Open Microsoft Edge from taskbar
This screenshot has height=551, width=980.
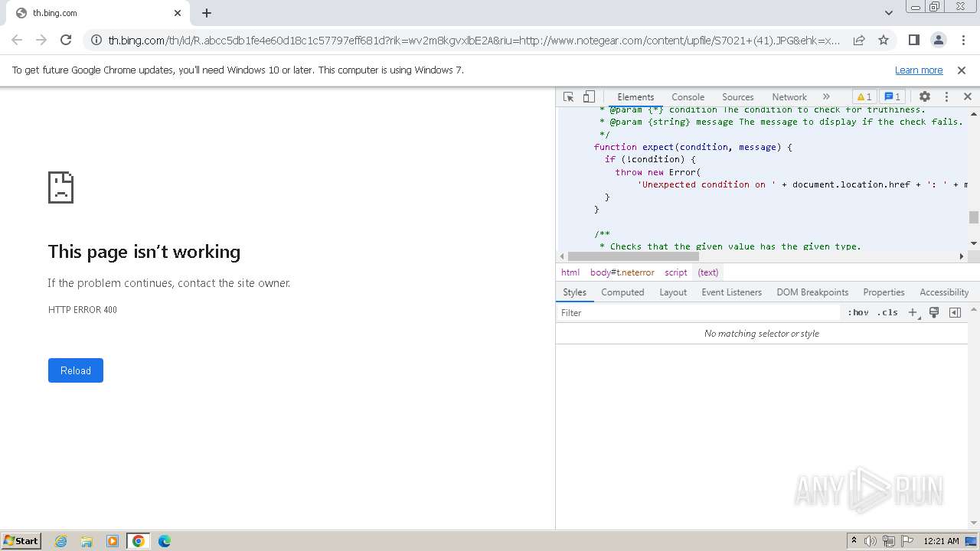(165, 541)
